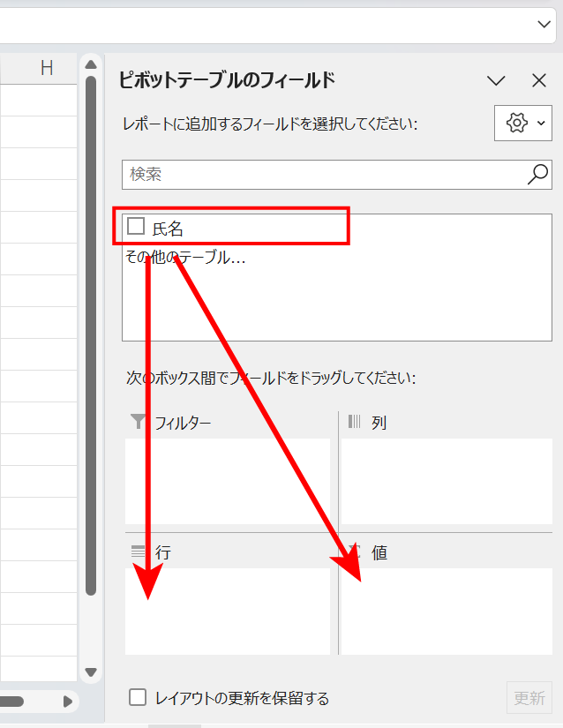Image resolution: width=563 pixels, height=728 pixels.
Task: Click the horizontal scrollbar right arrow
Action: tap(68, 701)
